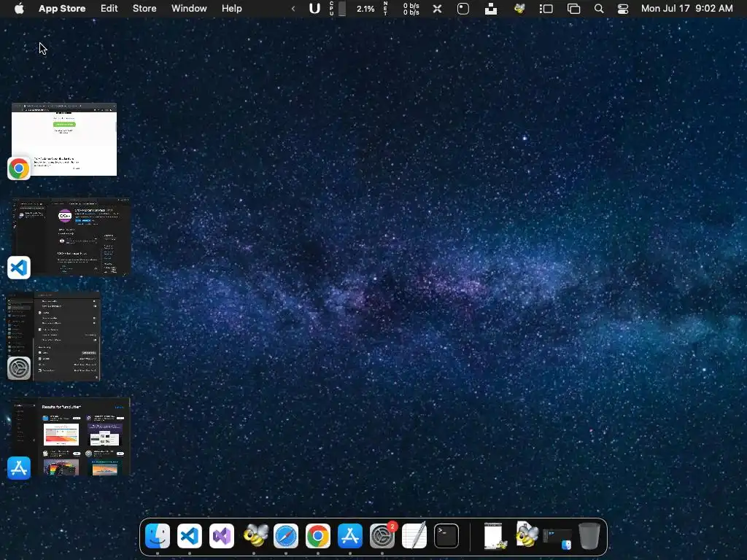
Task: Click the System Settings gear in Stage Manager
Action: tap(19, 368)
